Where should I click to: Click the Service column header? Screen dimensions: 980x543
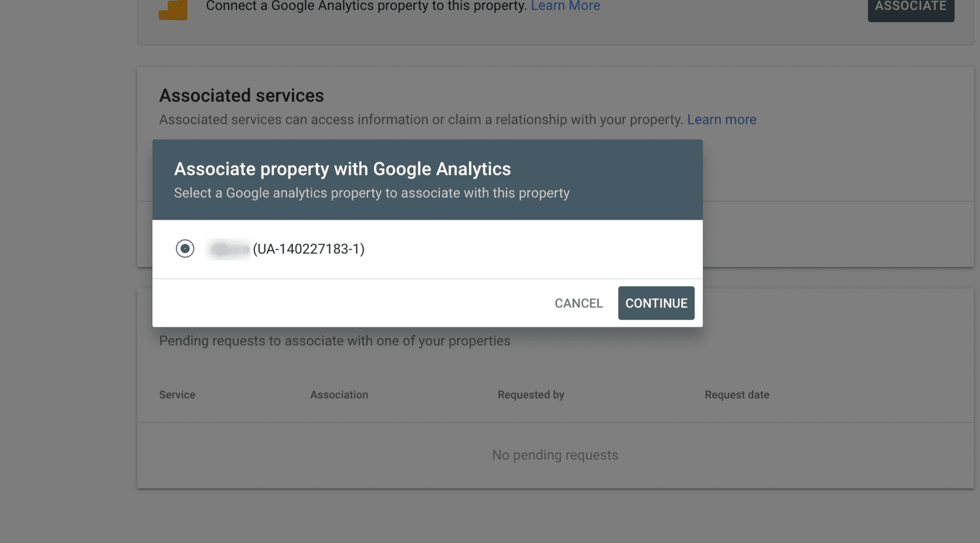(177, 394)
